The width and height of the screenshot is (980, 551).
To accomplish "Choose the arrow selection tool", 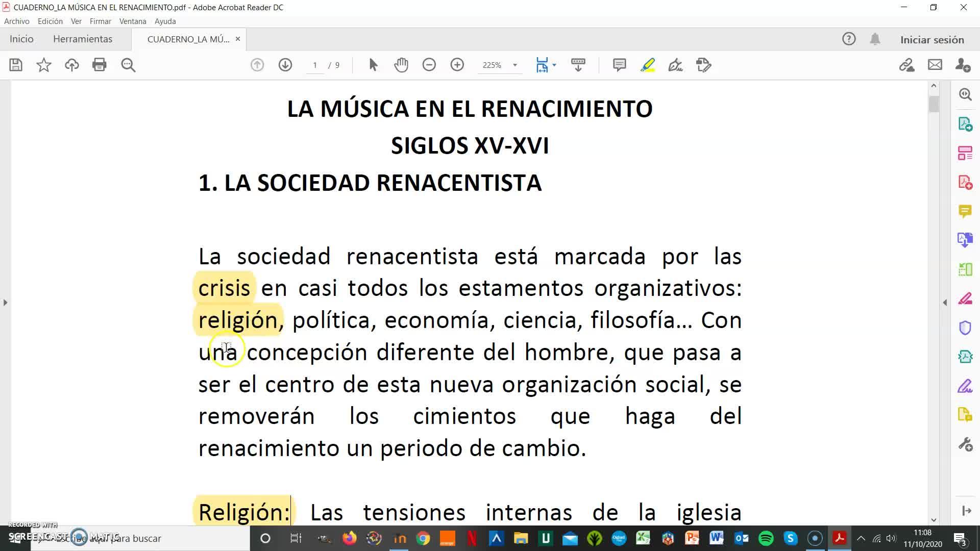I will 373,65.
